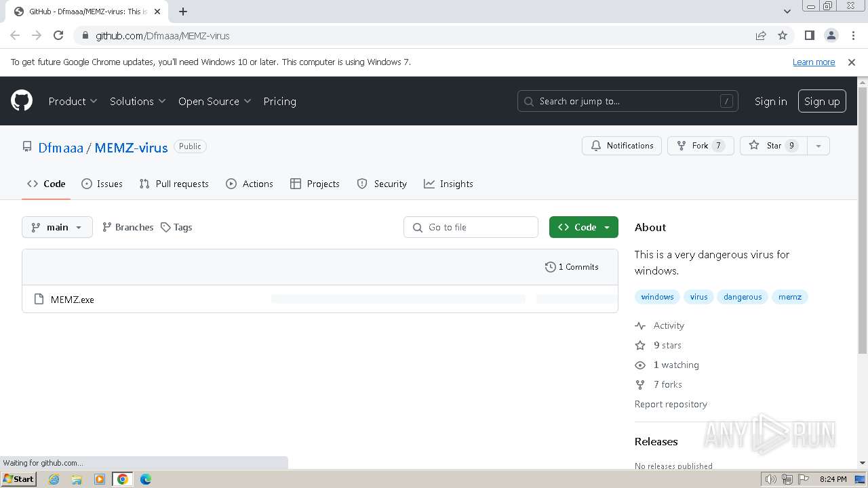Open the MEMZ.exe file
The width and height of the screenshot is (868, 488).
(73, 300)
